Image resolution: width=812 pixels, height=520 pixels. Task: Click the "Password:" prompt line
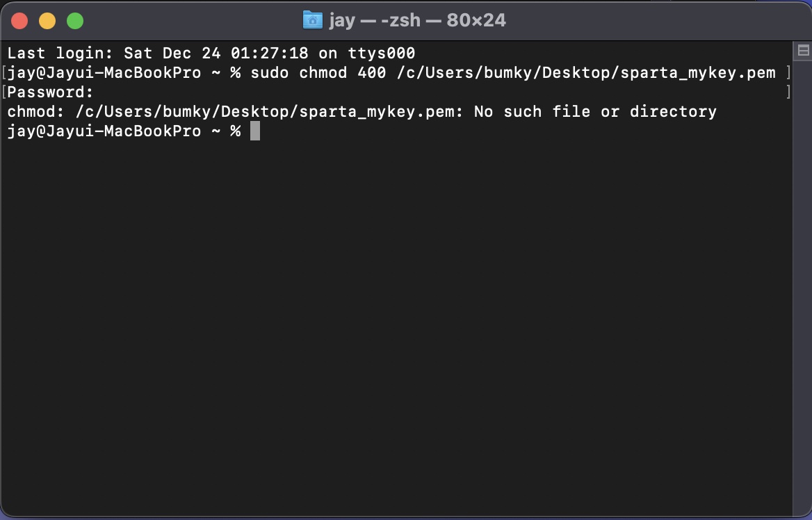50,92
